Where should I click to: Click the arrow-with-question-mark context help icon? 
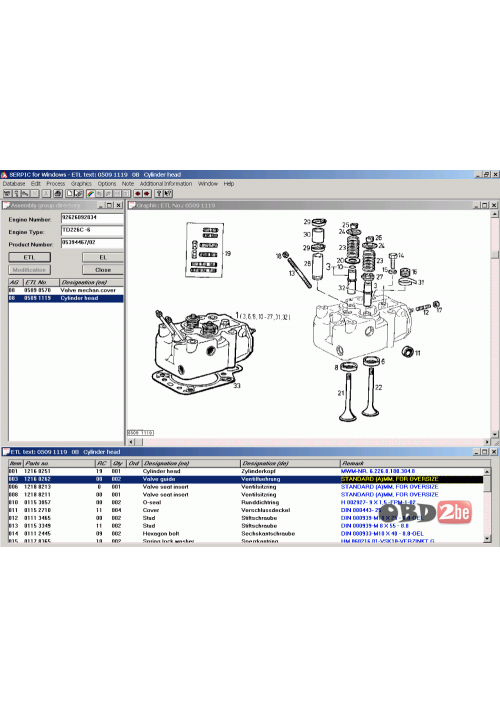point(167,193)
